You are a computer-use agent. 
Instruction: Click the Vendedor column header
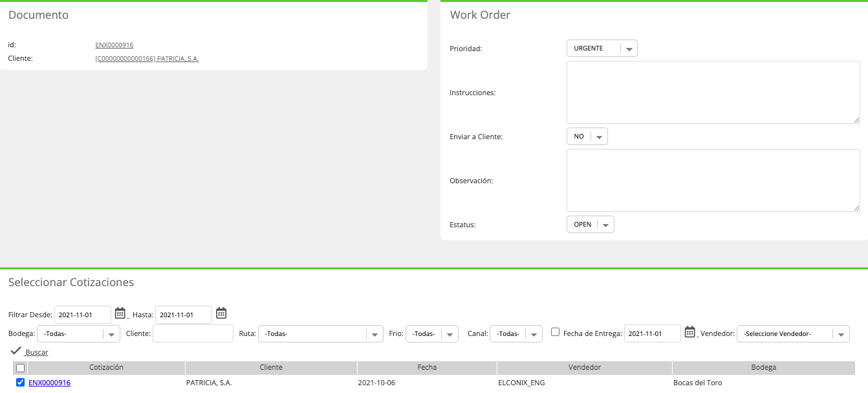585,368
